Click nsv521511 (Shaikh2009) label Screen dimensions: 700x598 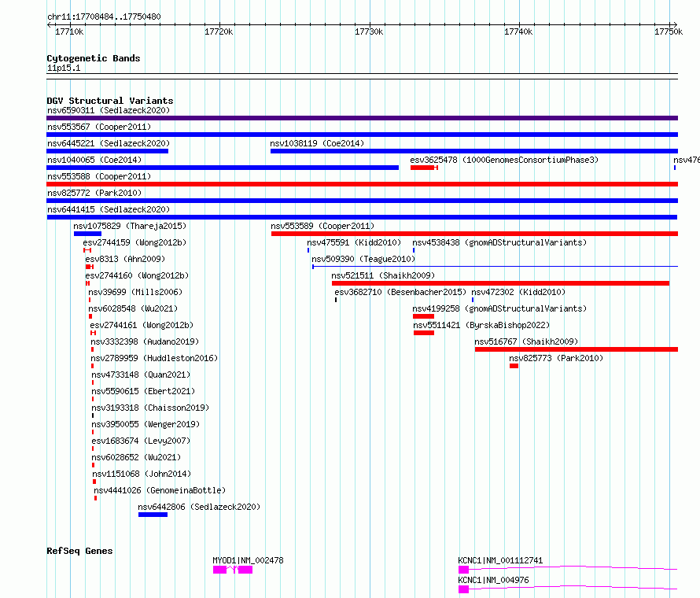click(x=383, y=275)
